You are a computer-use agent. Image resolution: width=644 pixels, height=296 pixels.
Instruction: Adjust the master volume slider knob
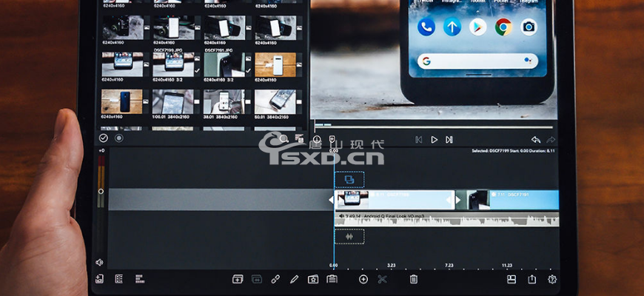(101, 192)
